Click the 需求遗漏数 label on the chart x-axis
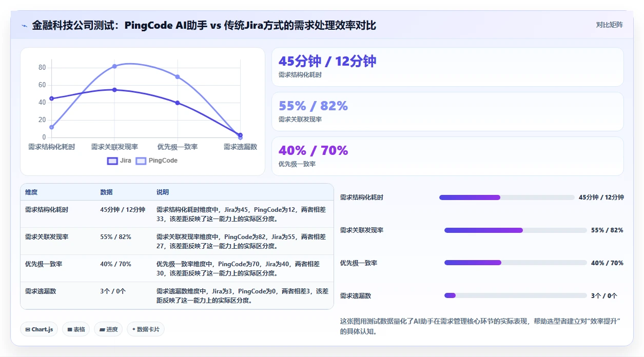644x357 pixels. click(x=240, y=147)
